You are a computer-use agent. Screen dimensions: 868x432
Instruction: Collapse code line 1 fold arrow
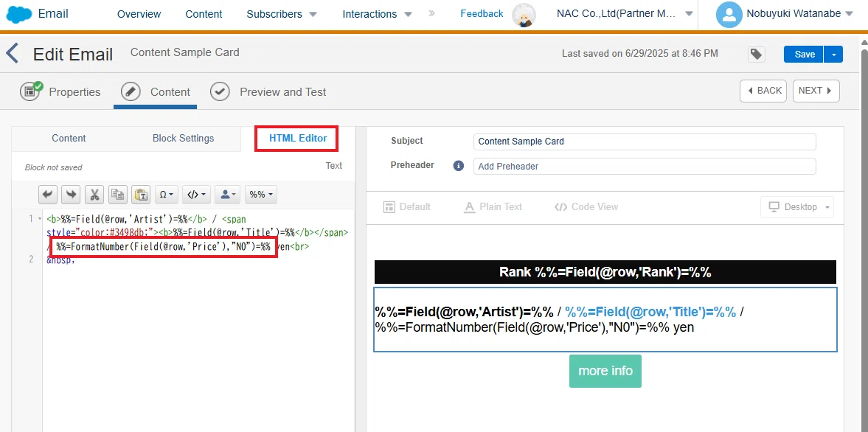(x=39, y=220)
